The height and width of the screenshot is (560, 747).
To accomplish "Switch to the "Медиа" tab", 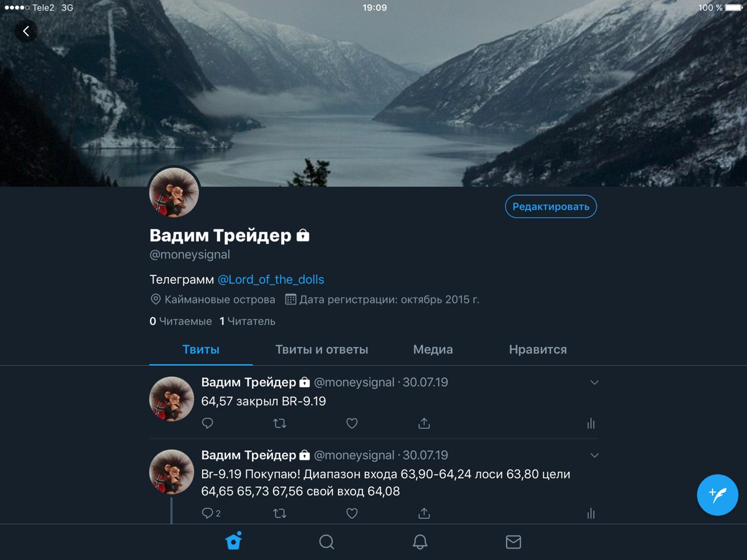I will coord(433,349).
